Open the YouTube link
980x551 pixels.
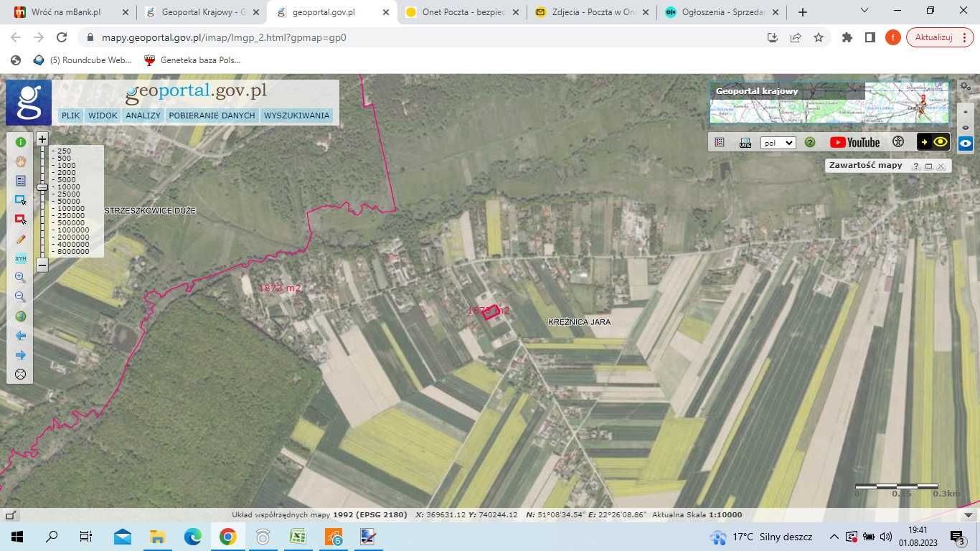click(x=854, y=142)
